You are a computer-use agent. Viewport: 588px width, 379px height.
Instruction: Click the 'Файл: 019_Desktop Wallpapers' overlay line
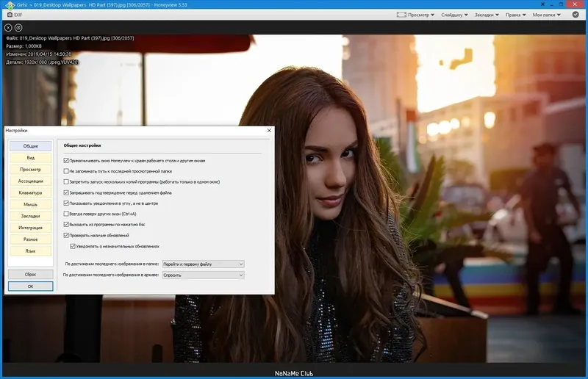70,38
